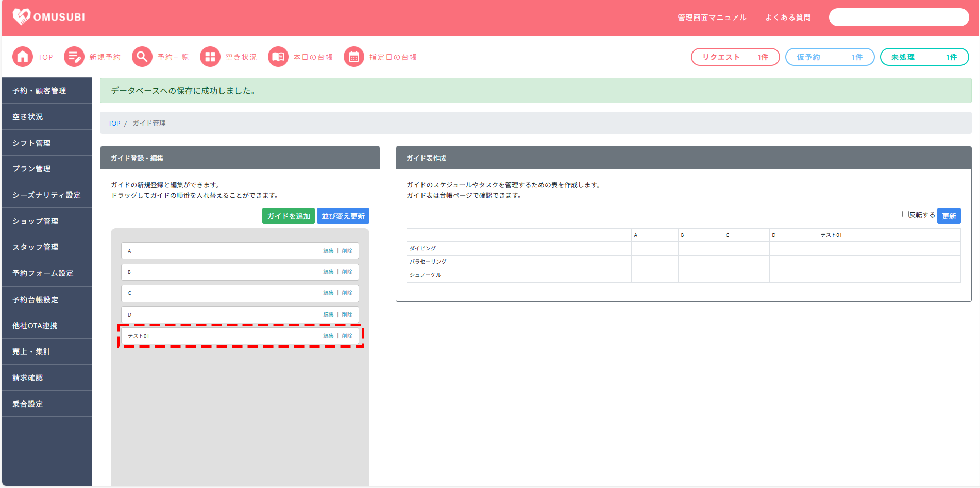Open the TOP home icon
The height and width of the screenshot is (488, 980).
tap(23, 57)
